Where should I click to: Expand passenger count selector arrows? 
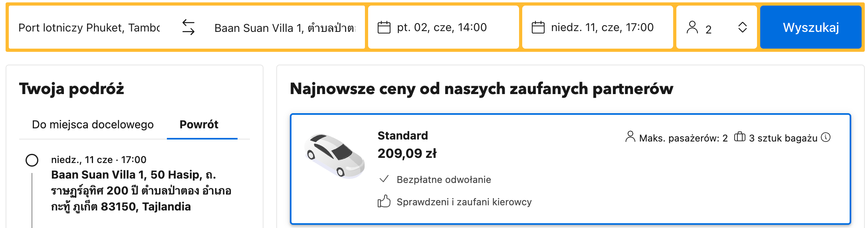(x=743, y=28)
